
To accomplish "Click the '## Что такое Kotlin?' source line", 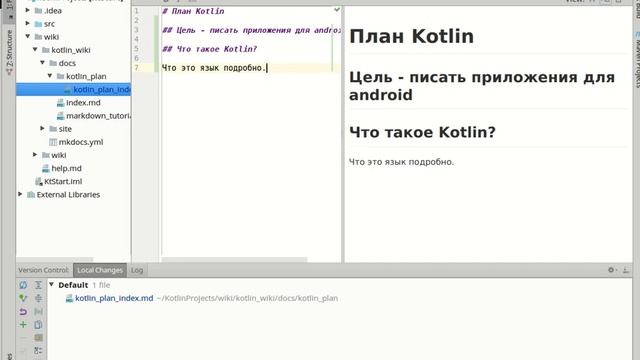I will pyautogui.click(x=209, y=49).
